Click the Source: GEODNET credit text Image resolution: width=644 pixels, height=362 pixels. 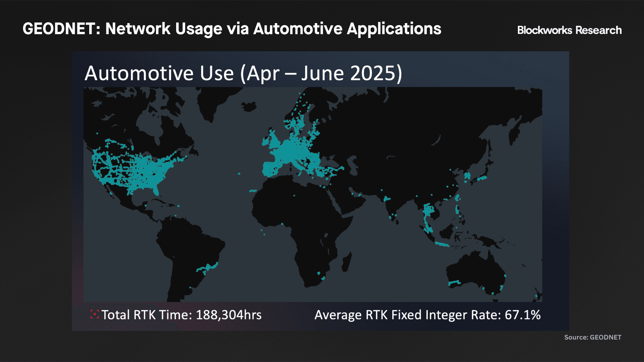592,337
